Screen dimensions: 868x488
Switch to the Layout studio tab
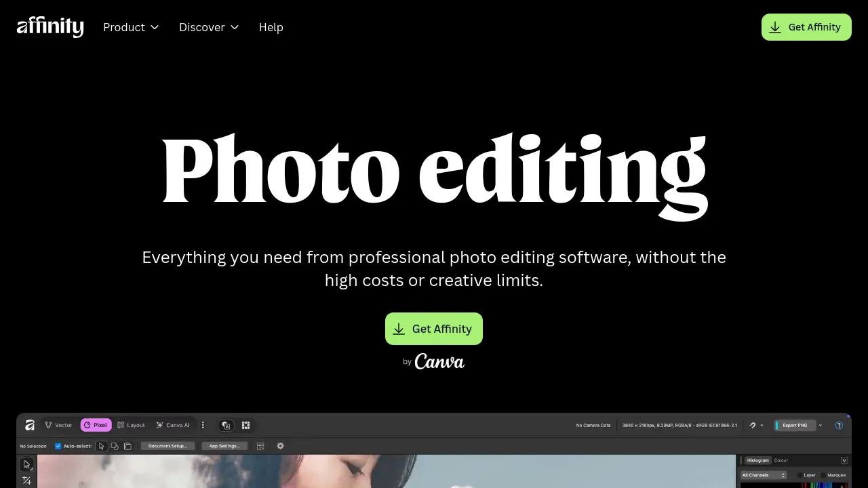coord(132,425)
